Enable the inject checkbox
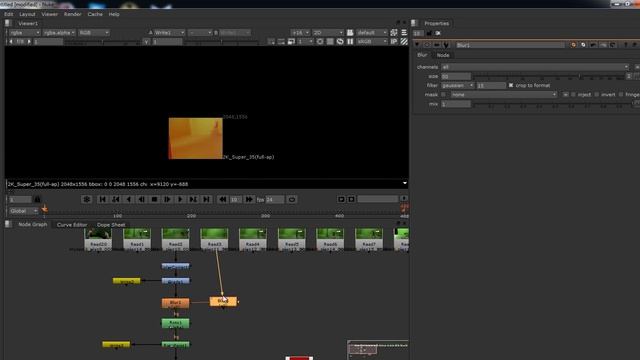 (573, 95)
